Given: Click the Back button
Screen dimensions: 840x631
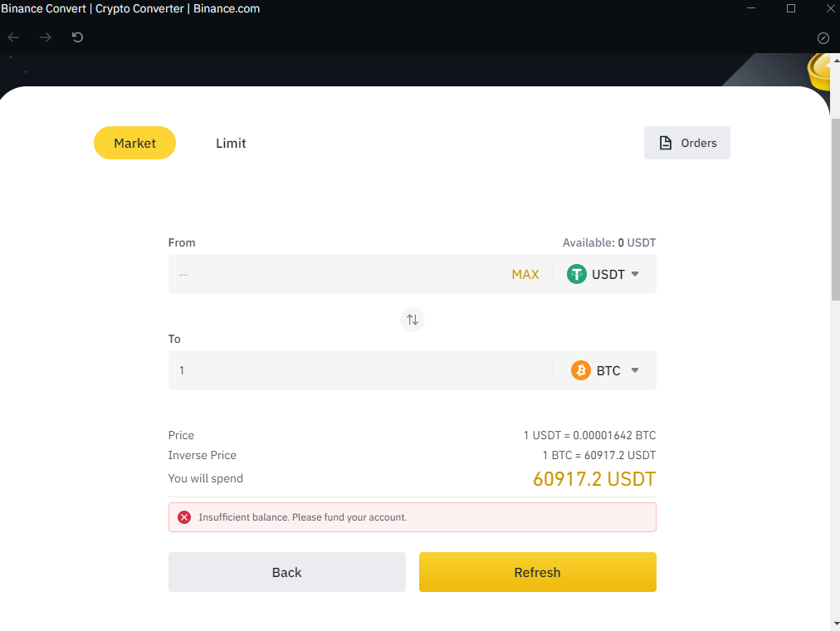Looking at the screenshot, I should pyautogui.click(x=287, y=572).
